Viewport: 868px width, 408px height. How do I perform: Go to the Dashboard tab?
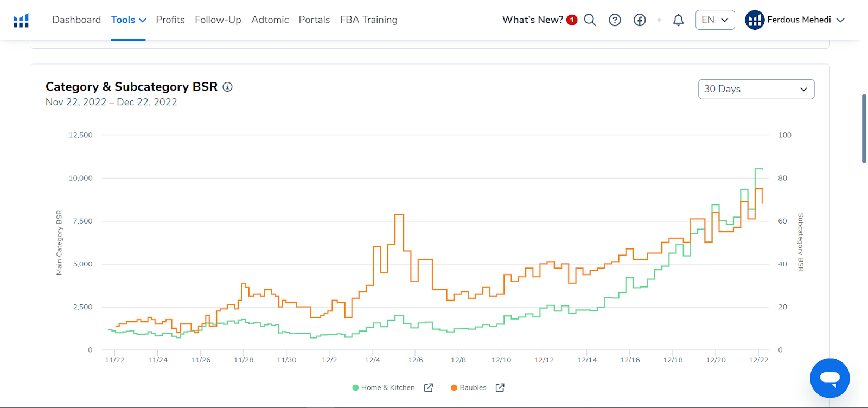pos(76,20)
